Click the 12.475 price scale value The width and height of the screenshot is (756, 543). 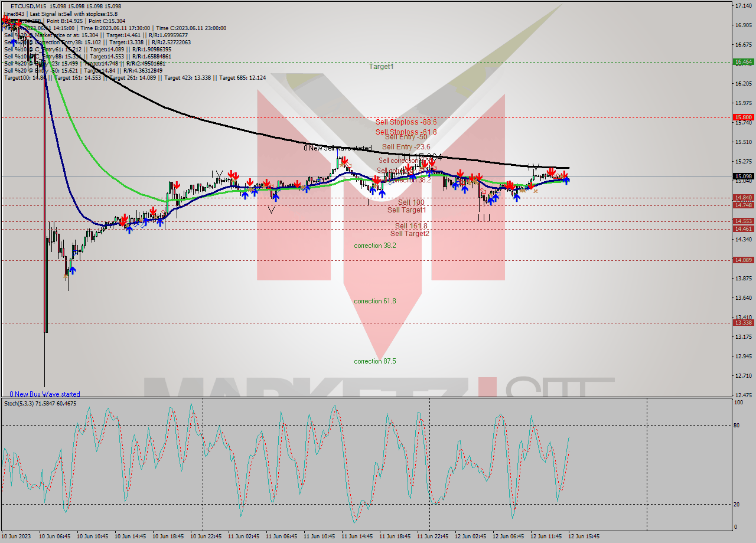[x=743, y=395]
